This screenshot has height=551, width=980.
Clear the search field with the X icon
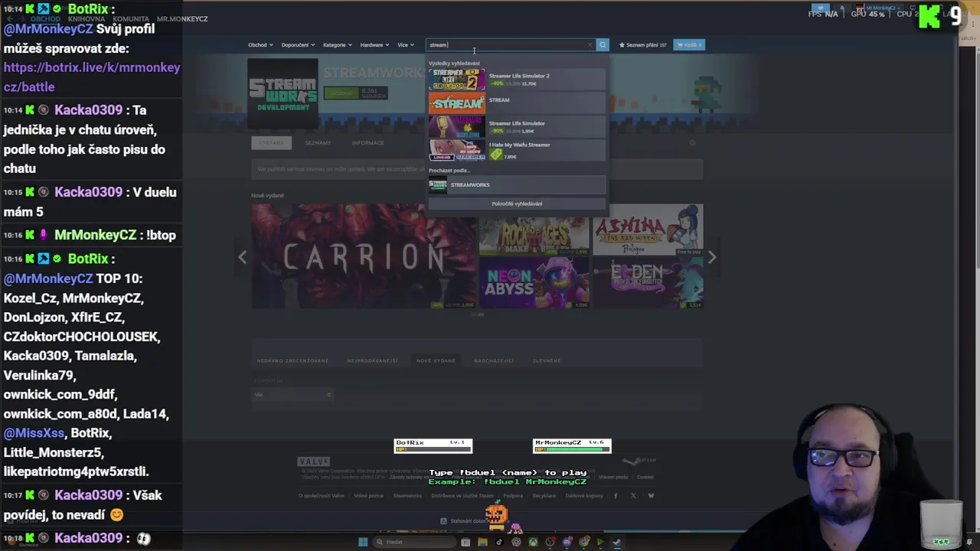click(x=590, y=44)
